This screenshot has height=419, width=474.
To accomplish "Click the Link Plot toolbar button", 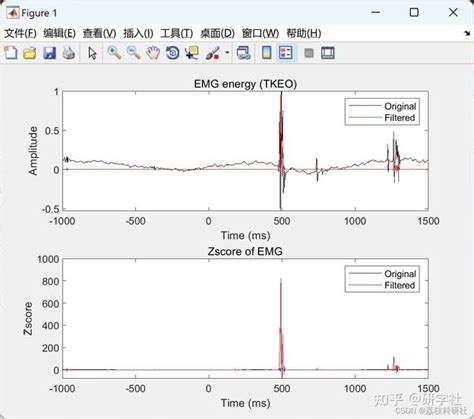I will coord(243,53).
